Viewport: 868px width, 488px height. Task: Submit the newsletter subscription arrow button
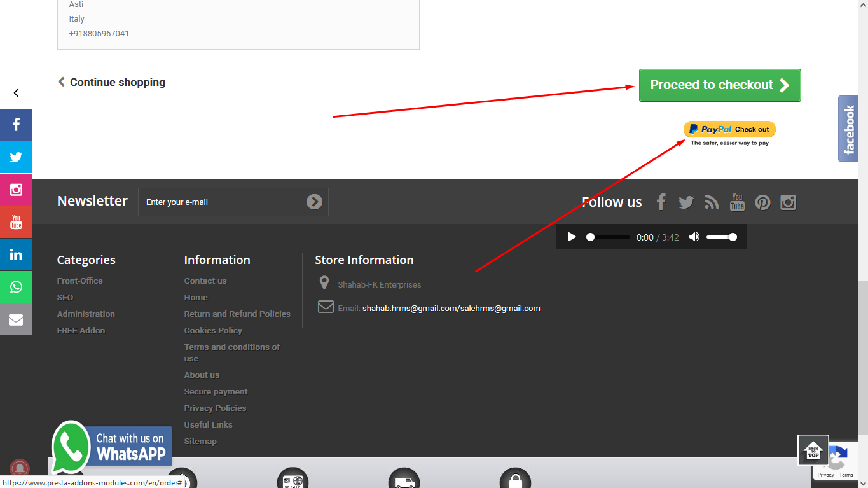coord(314,202)
